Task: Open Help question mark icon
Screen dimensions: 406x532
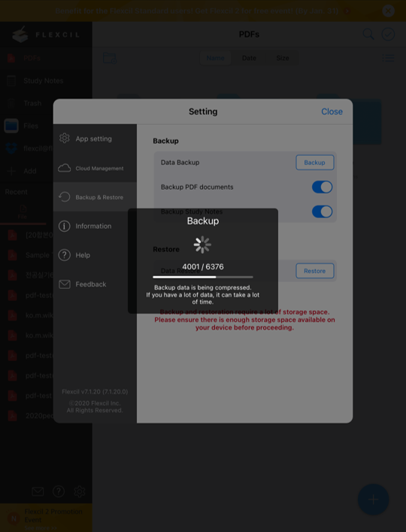Action: (x=65, y=255)
